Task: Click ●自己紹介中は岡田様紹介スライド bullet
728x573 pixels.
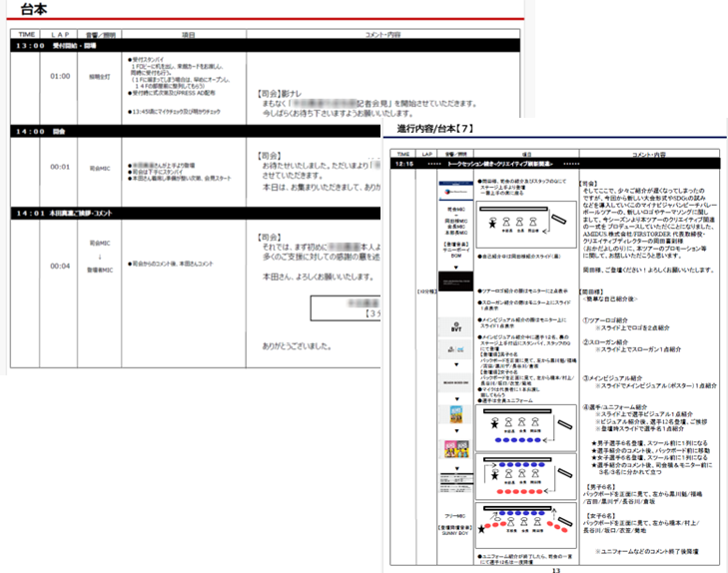Action: click(x=518, y=257)
